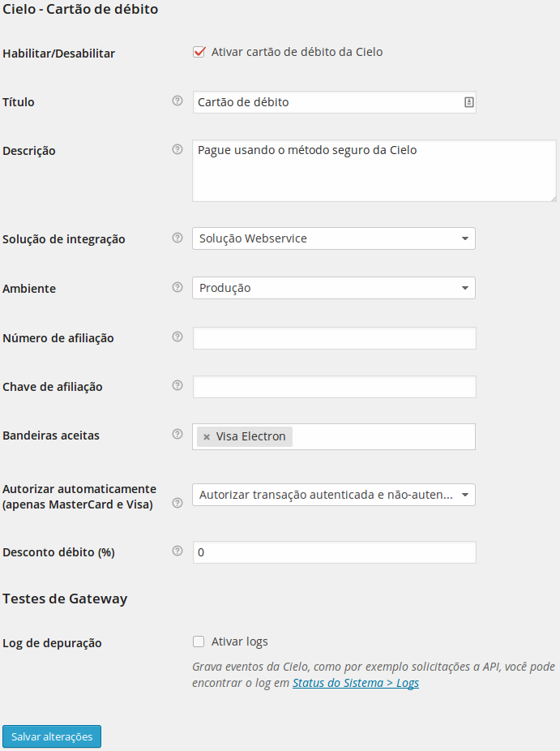
Task: Click help icon next to Ambiente
Action: (x=177, y=287)
